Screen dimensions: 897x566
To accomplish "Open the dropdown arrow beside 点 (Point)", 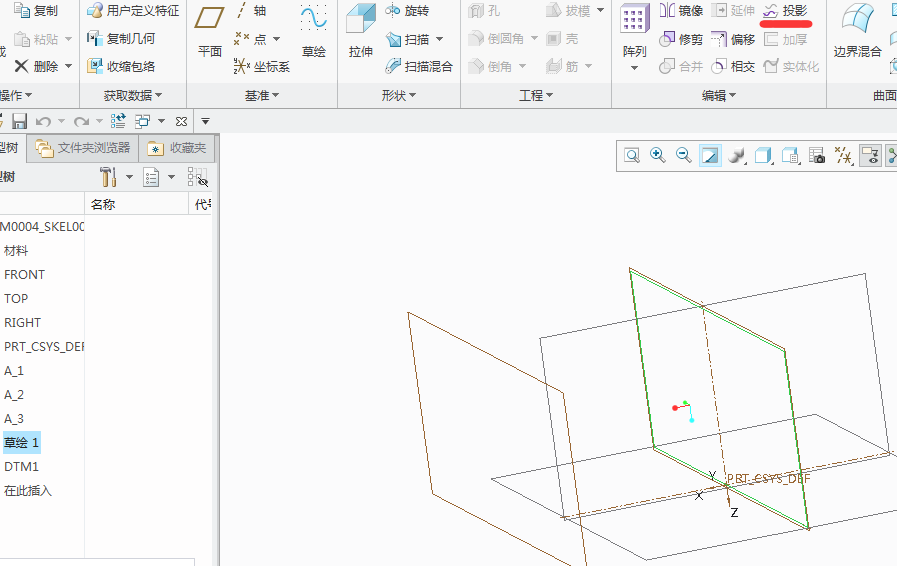I will tap(276, 39).
